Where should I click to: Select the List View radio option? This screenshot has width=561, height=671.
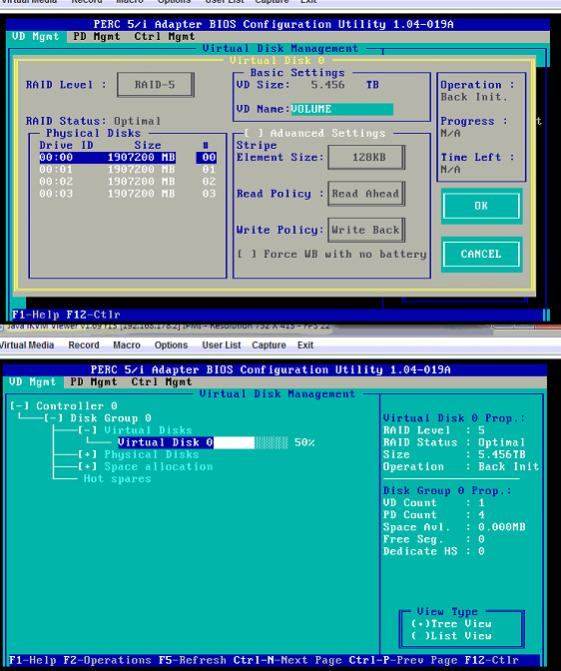[x=451, y=636]
